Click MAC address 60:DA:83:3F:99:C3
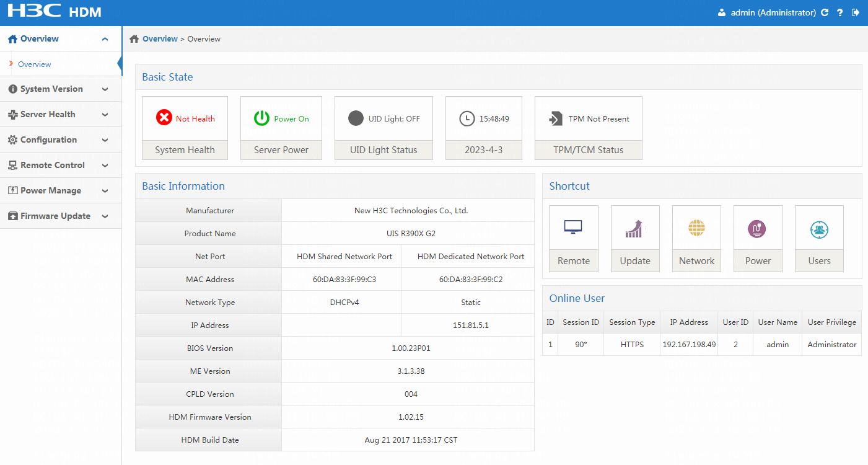 [x=344, y=280]
